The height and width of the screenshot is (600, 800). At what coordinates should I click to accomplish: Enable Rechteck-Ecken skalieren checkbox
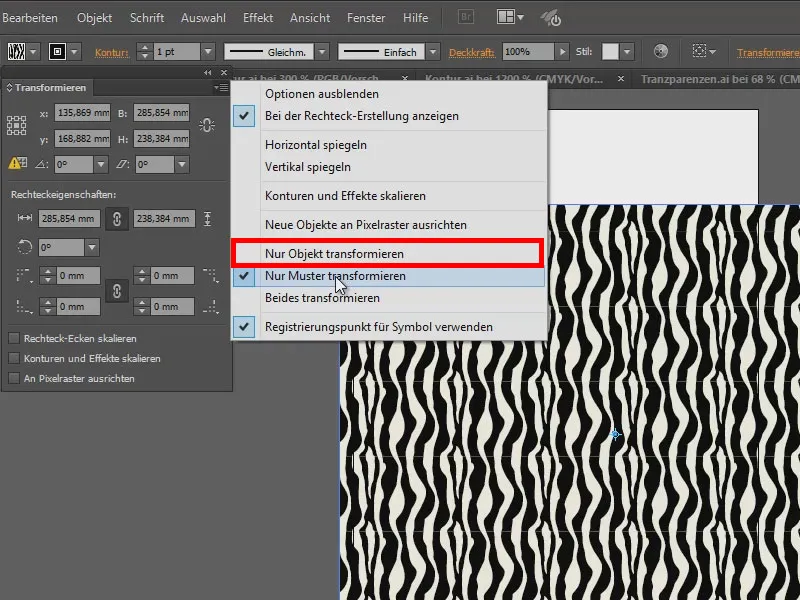point(14,338)
